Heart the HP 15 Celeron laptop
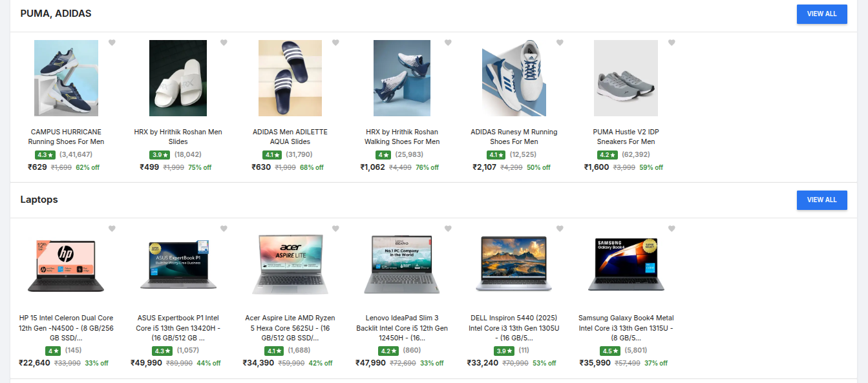This screenshot has height=383, width=868. (112, 229)
